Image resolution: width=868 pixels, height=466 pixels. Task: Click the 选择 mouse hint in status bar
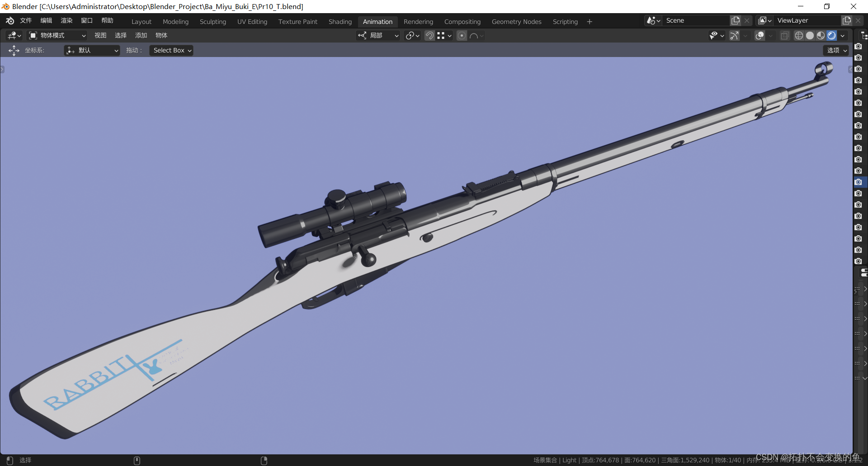[25, 460]
